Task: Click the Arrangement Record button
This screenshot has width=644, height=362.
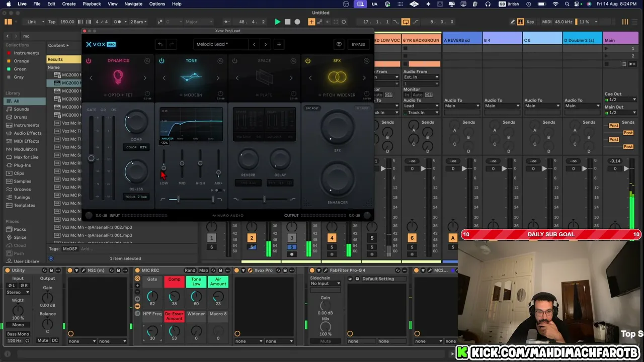Action: 297,22
